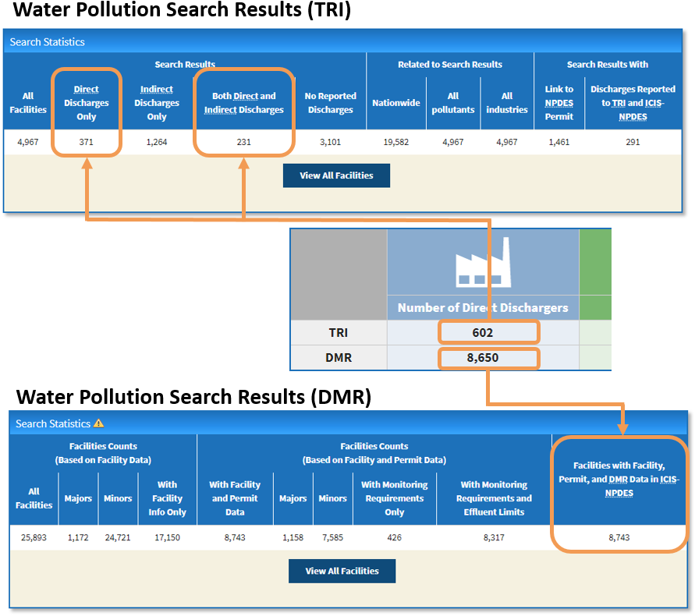Select the 291 Discharges Reported count

(633, 142)
